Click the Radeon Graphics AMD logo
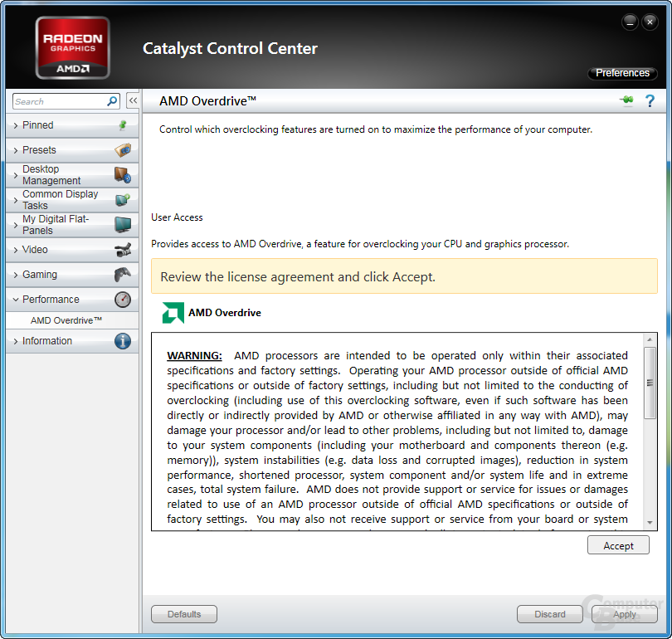The image size is (672, 639). (x=72, y=47)
